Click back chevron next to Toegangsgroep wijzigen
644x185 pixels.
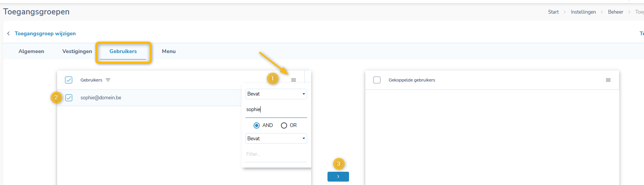point(8,33)
